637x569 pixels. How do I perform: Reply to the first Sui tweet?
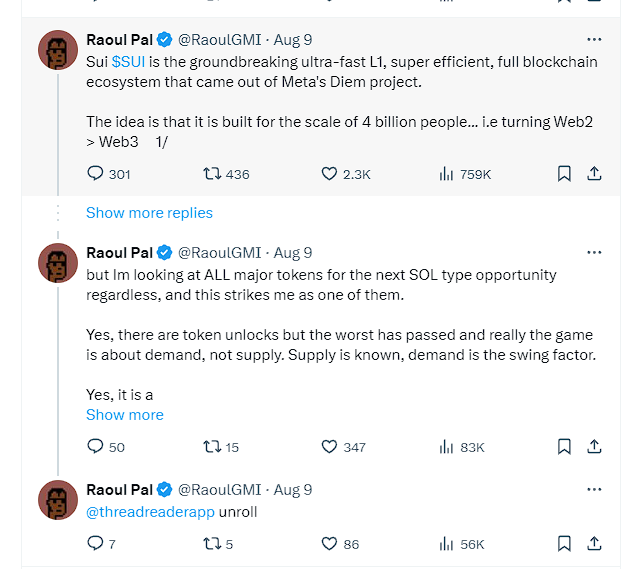[x=96, y=174]
